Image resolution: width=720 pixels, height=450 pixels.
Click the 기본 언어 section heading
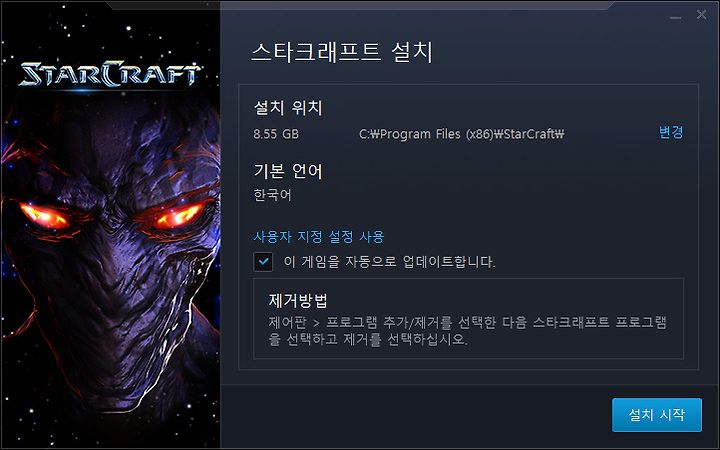288,171
